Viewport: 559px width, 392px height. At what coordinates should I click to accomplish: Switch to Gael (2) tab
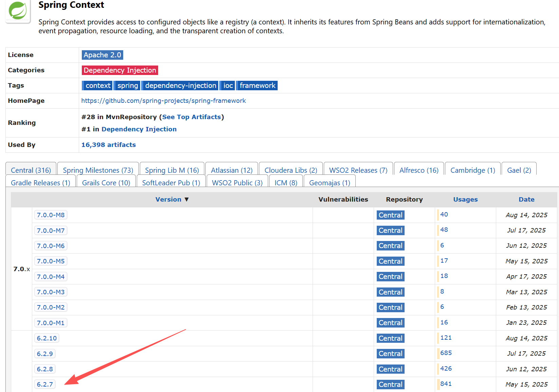[519, 170]
